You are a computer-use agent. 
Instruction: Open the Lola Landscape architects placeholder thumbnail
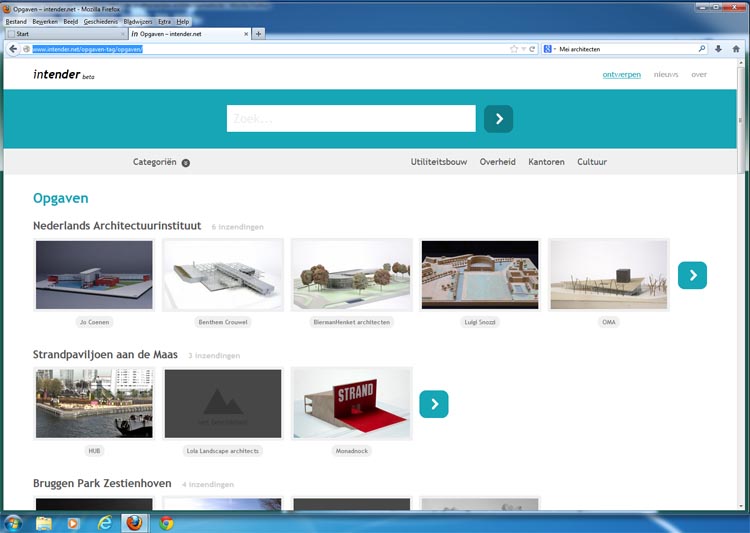coord(223,404)
